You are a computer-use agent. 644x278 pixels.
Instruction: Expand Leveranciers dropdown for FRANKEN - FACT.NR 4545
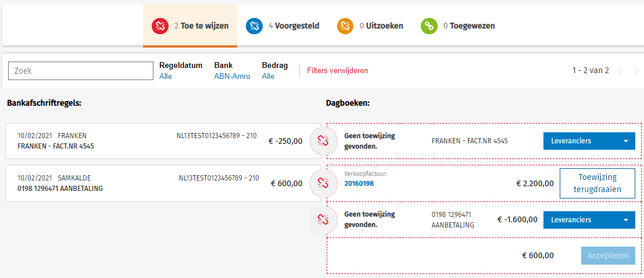coord(625,141)
